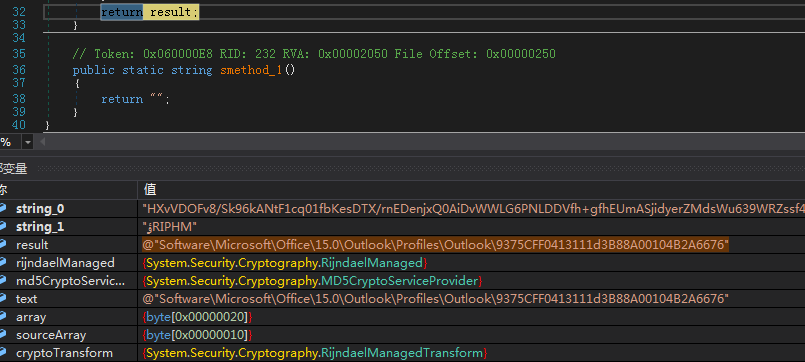Click the RijndaelManagedTransform type value
805x362 pixels.
(315, 353)
